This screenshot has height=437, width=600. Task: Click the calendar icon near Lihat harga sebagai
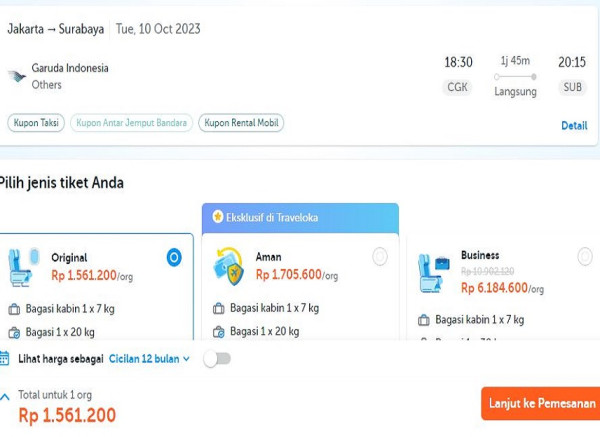[x=4, y=359]
